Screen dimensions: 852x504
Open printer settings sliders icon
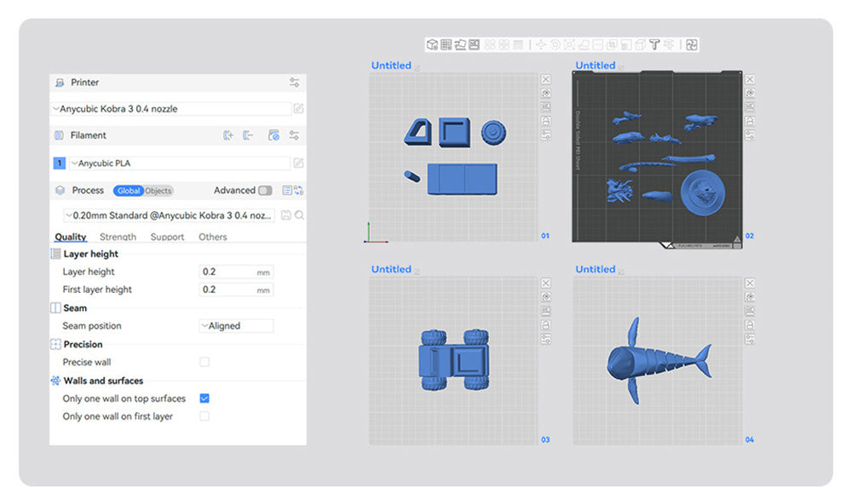tap(294, 83)
